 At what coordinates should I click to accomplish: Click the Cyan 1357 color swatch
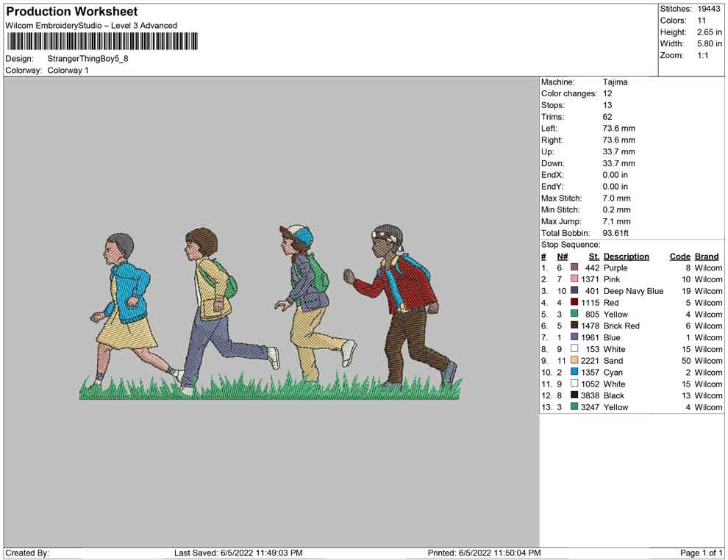[x=574, y=373]
